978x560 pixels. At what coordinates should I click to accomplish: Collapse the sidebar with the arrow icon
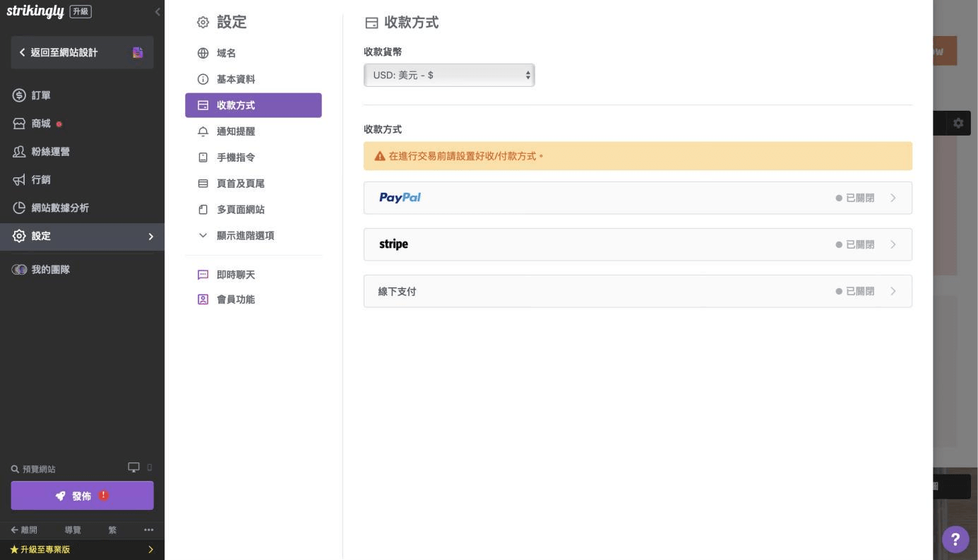coord(157,12)
